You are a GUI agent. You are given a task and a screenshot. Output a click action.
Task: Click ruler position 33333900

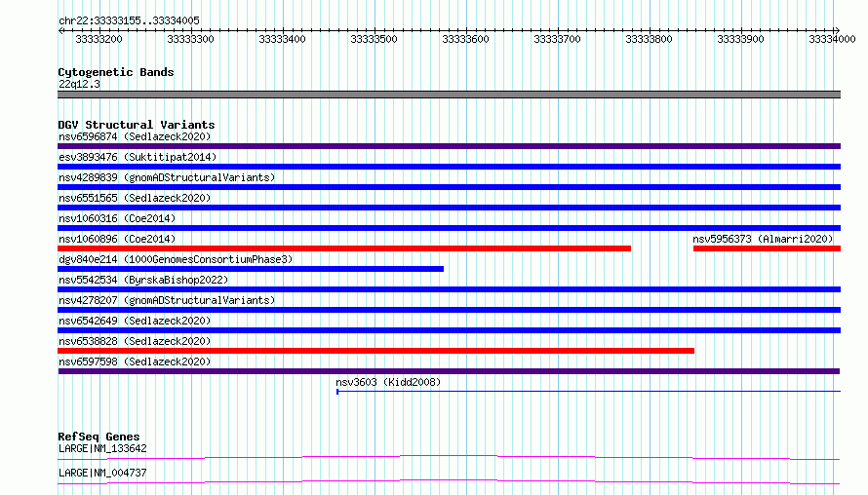coord(740,39)
